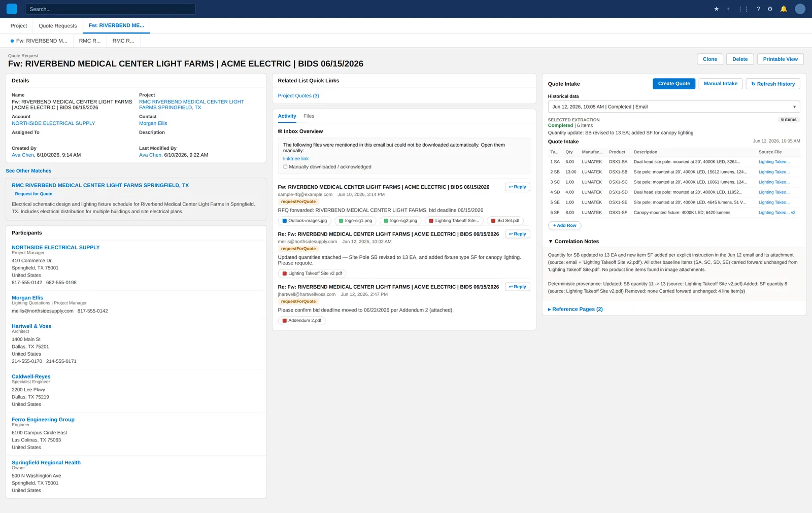812x513 pixels.
Task: Open the Lighting Takeoff Site... attachment chip
Action: pyautogui.click(x=454, y=221)
